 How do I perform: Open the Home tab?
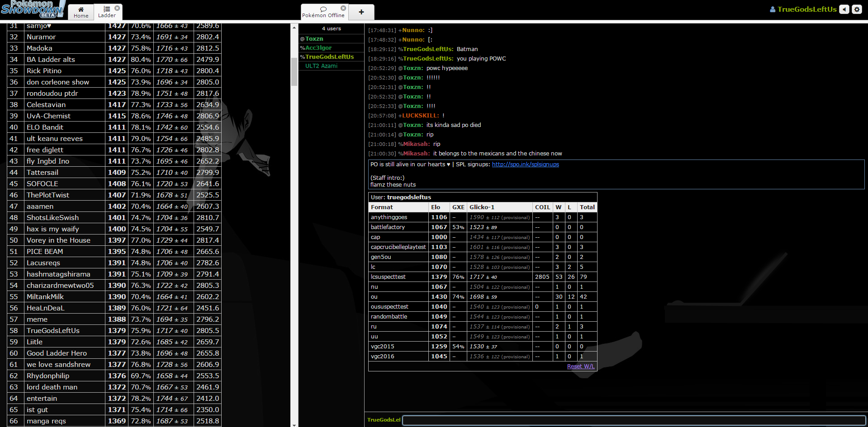(x=81, y=12)
